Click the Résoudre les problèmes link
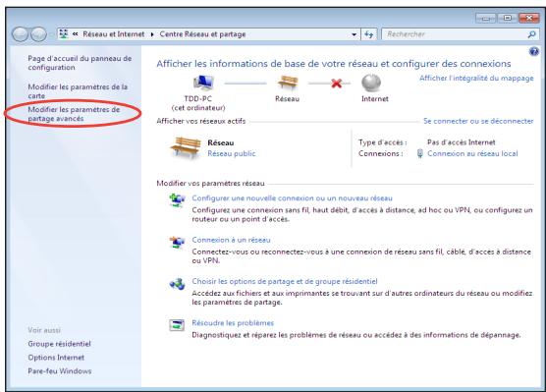This screenshot has height=392, width=546. [233, 323]
